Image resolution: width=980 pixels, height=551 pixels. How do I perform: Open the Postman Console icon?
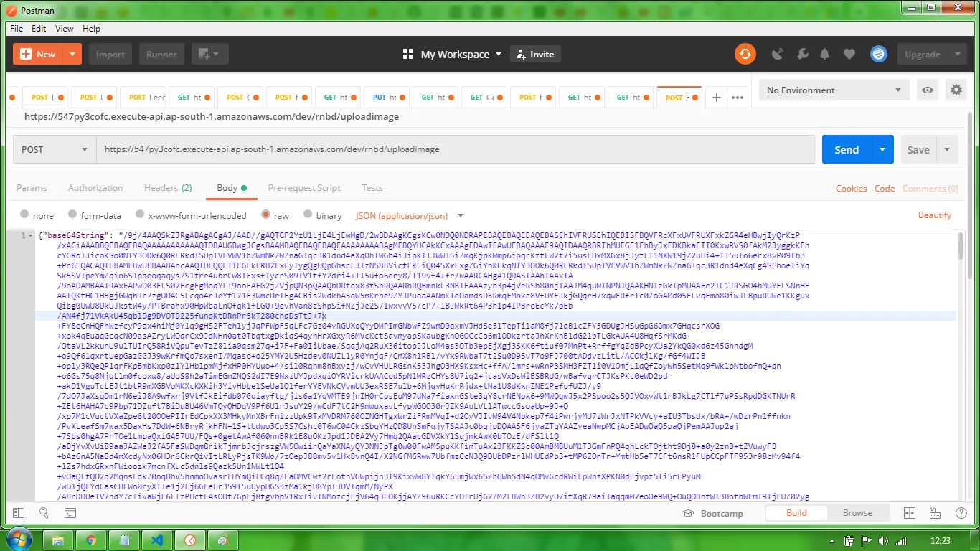(x=70, y=513)
